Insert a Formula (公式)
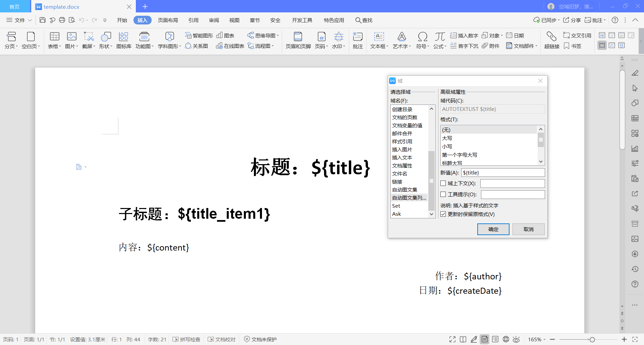Image resolution: width=644 pixels, height=345 pixels. (x=440, y=40)
